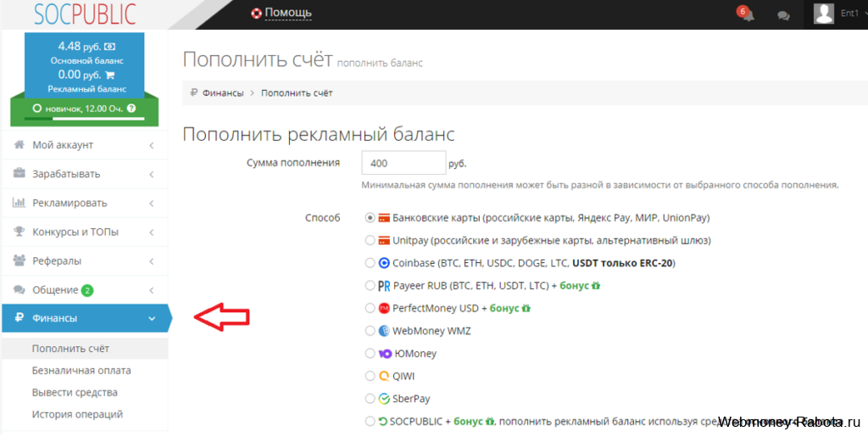Open История операций submenu item
Image resolution: width=868 pixels, height=437 pixels.
click(x=77, y=414)
